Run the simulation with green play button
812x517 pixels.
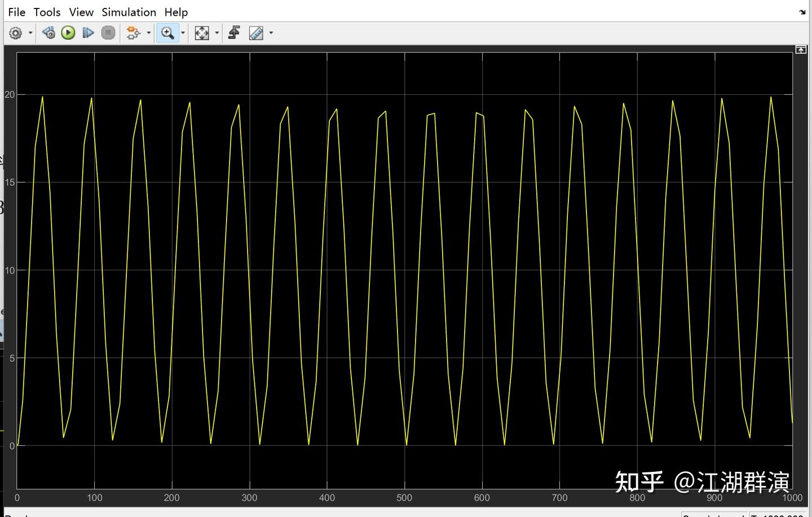(x=68, y=33)
